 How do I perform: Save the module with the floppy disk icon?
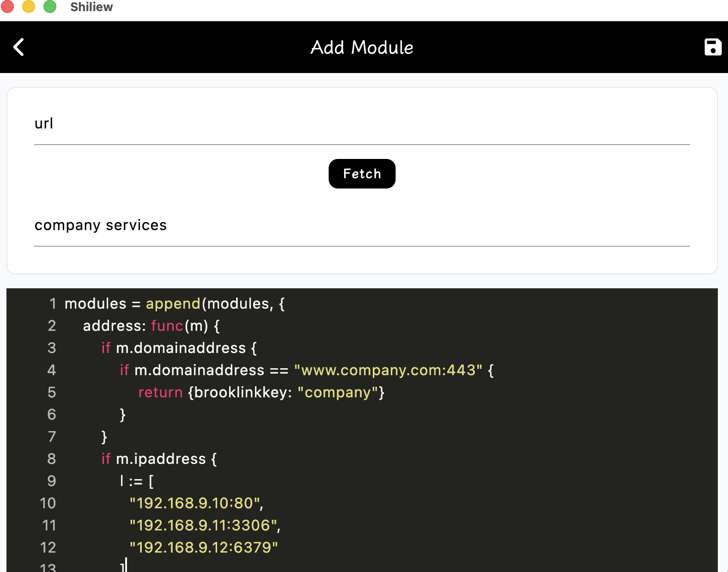[712, 47]
